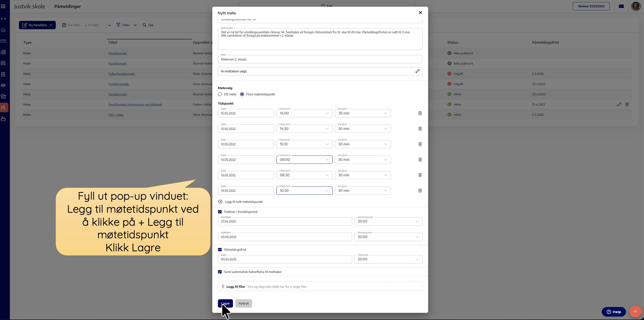The height and width of the screenshot is (320, 644).
Task: Open the highlighted Påmeldinger sidebar icon
Action: point(4,107)
